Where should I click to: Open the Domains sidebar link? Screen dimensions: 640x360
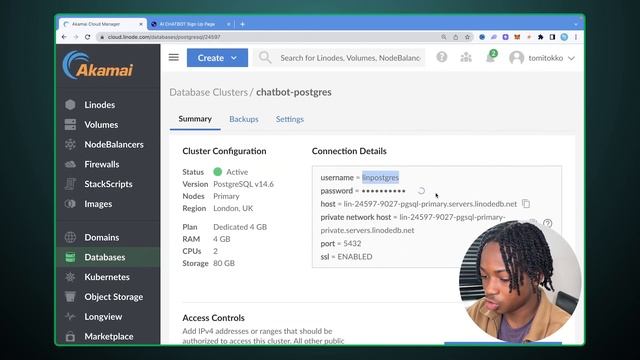[x=102, y=237]
